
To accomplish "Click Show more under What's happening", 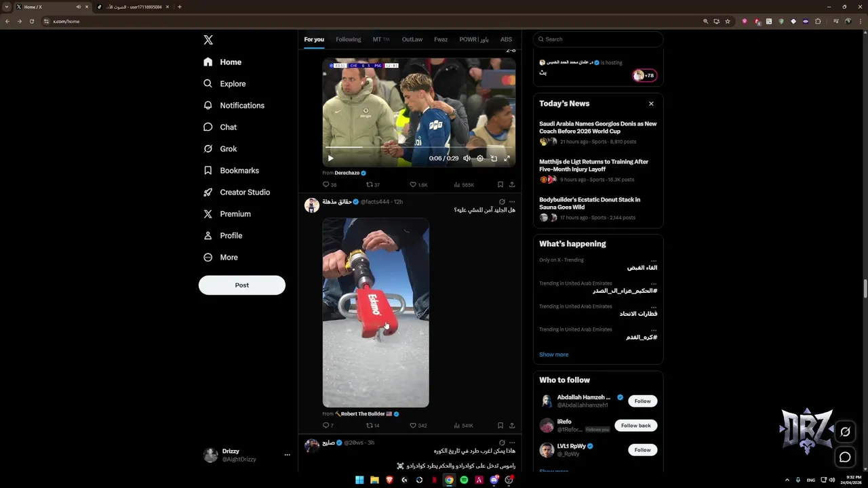I will click(554, 354).
